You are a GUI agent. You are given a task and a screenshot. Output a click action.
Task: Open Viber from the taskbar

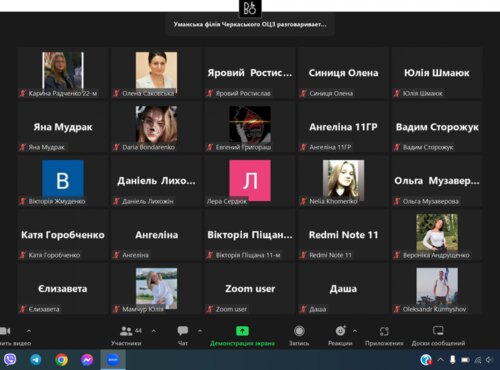tap(10, 360)
